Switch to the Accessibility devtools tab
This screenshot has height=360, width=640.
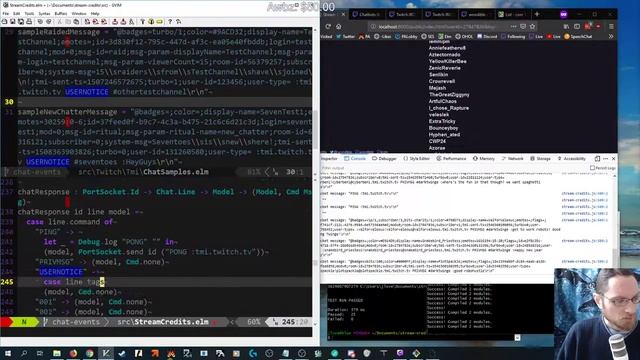click(571, 158)
